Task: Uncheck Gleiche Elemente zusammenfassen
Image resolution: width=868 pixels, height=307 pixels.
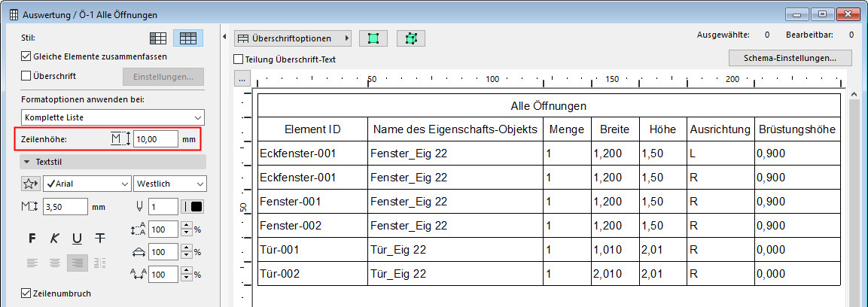Action: 26,56
